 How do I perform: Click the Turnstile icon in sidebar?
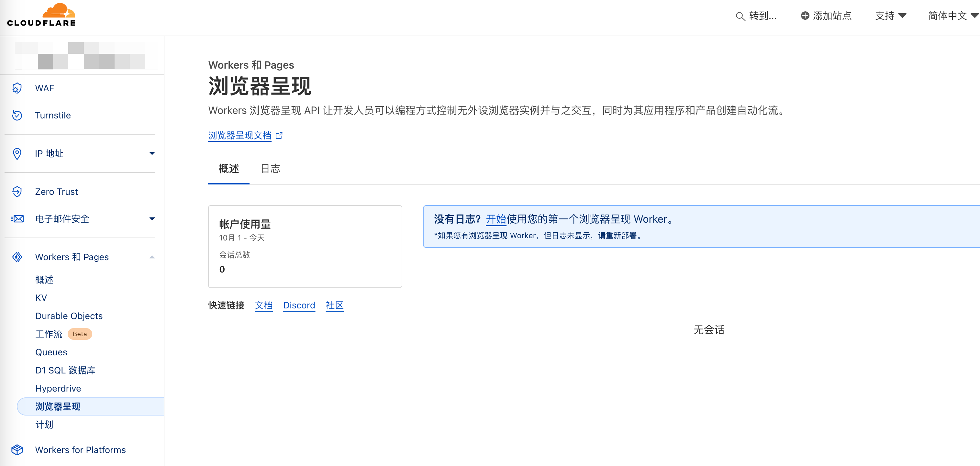click(x=17, y=115)
